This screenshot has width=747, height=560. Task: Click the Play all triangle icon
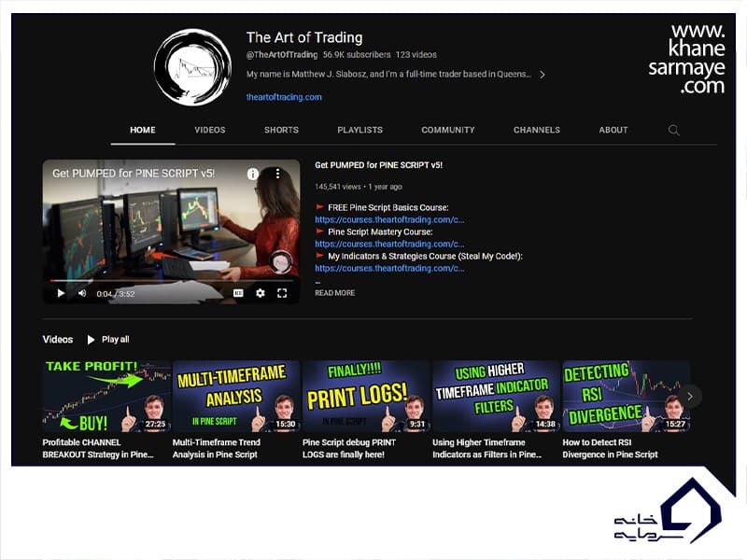[91, 340]
